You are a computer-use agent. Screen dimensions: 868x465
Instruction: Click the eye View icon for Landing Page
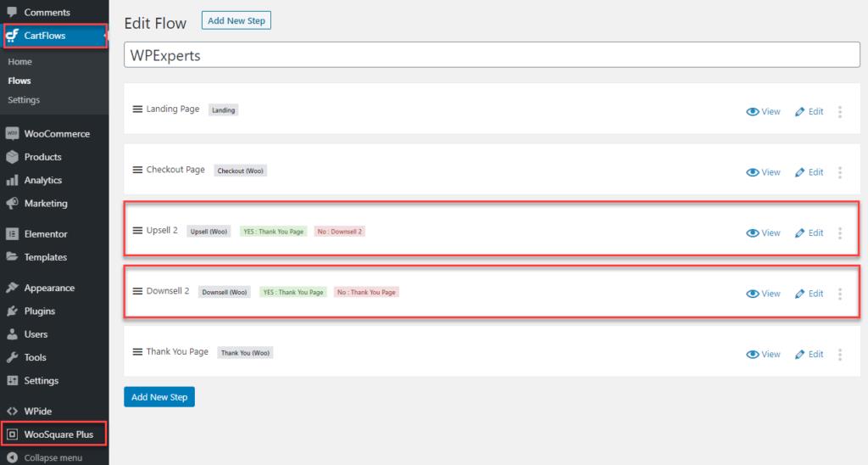coord(752,111)
